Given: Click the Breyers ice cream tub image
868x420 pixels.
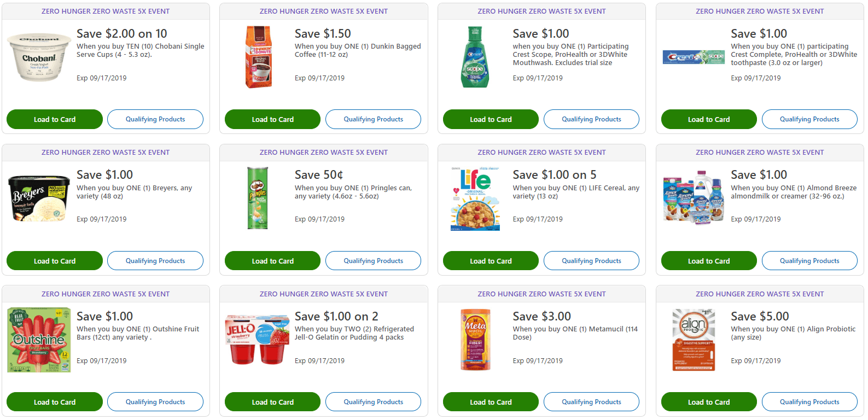Looking at the screenshot, I should point(39,199).
